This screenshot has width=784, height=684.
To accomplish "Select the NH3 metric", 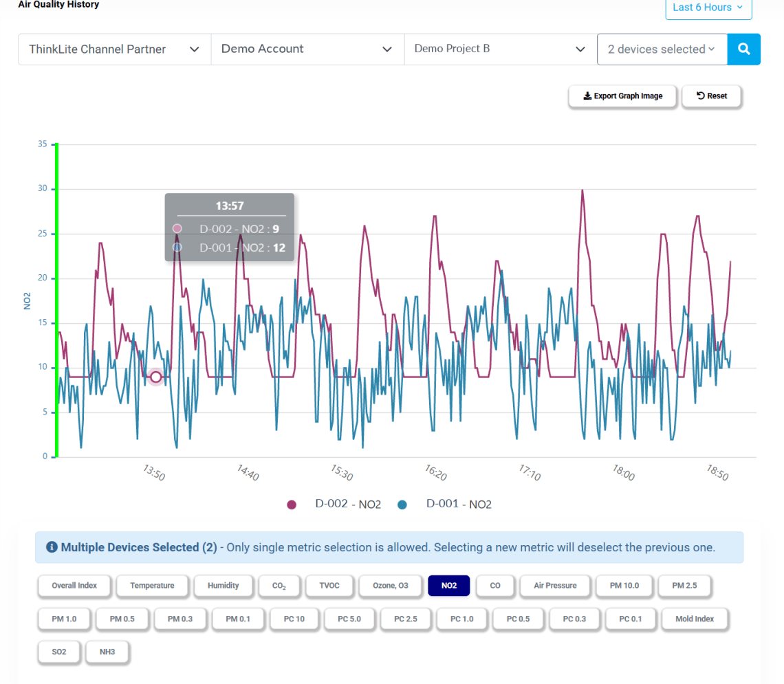I will [x=107, y=652].
